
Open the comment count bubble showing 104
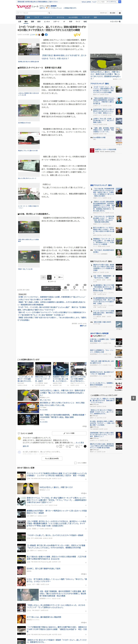click(33, 35)
